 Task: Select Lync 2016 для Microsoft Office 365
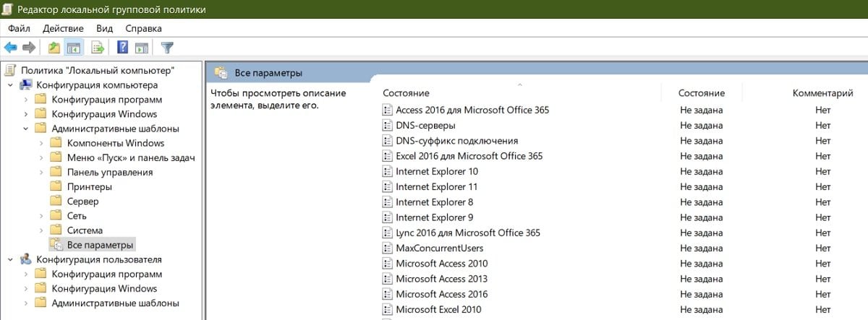click(468, 233)
